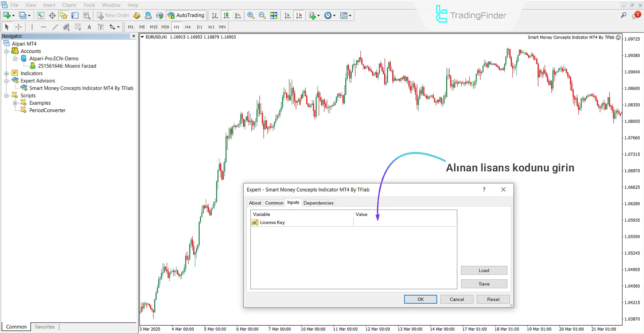Click the License Key value field
644x334 pixels.
(404, 222)
